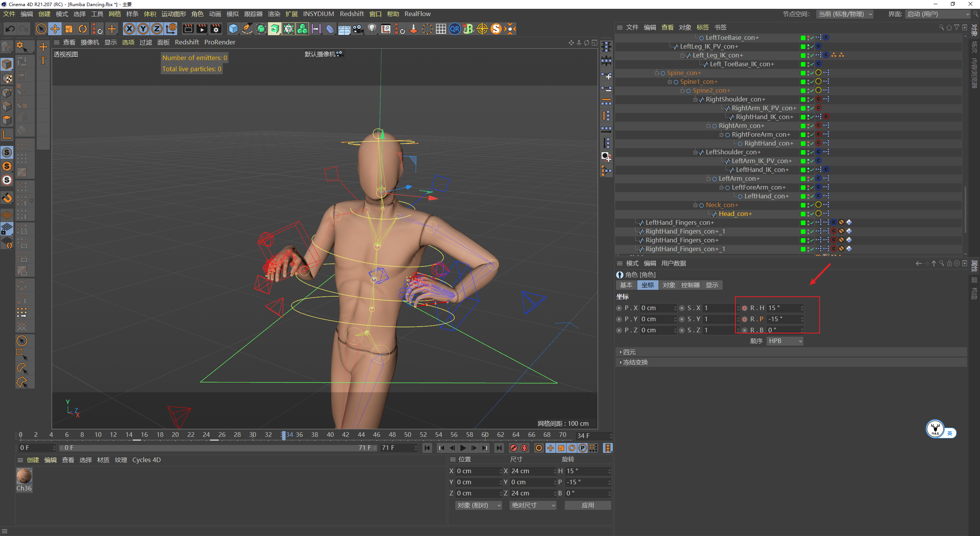This screenshot has height=536, width=980.
Task: Switch to the 对象 tab in attributes
Action: [x=669, y=285]
